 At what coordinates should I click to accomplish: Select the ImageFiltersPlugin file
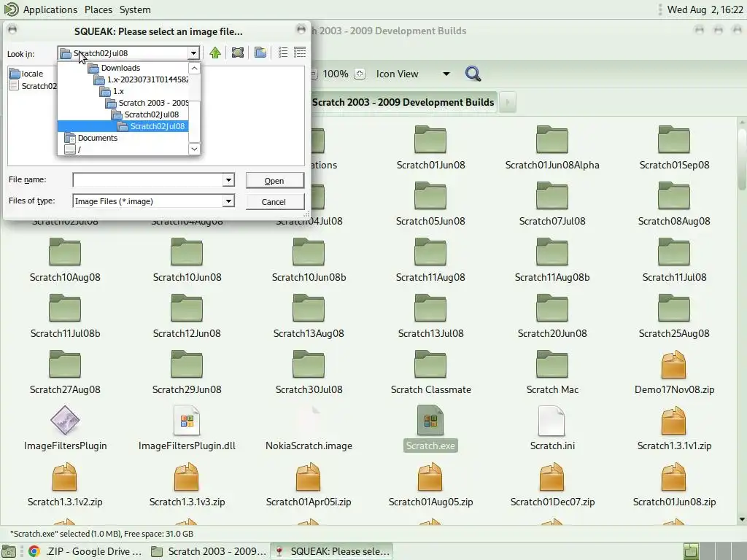(65, 429)
